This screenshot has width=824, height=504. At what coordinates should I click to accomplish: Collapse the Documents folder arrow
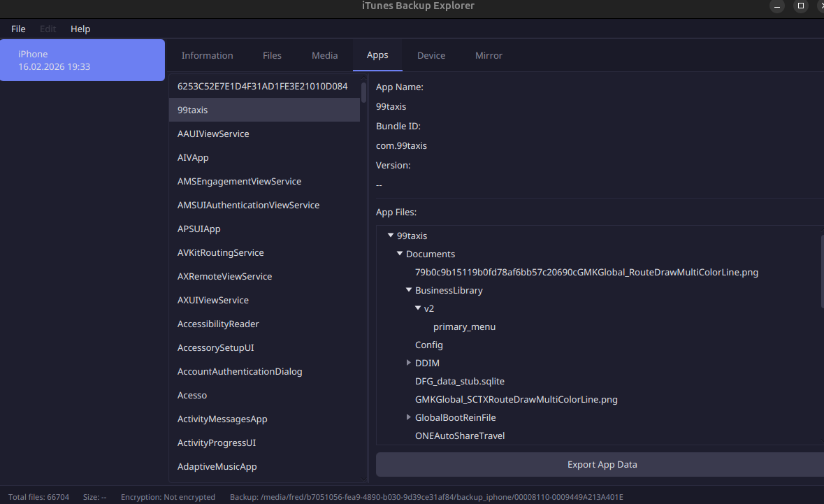coord(399,253)
